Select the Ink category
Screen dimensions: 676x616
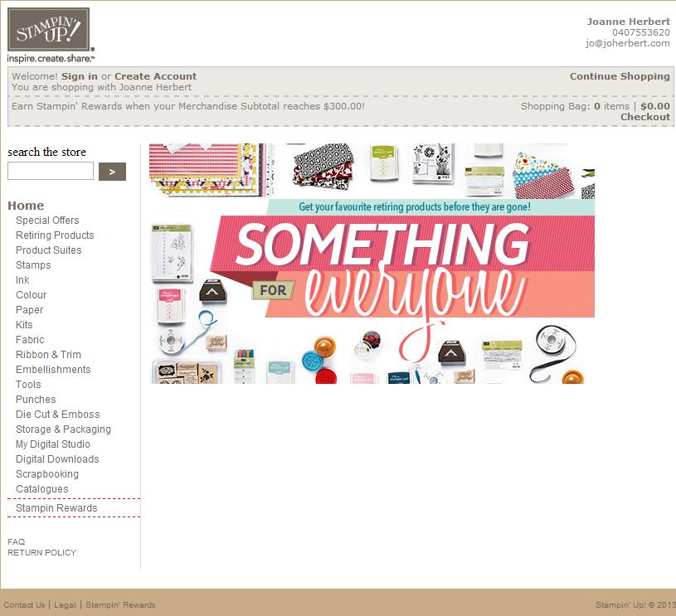pyautogui.click(x=22, y=280)
